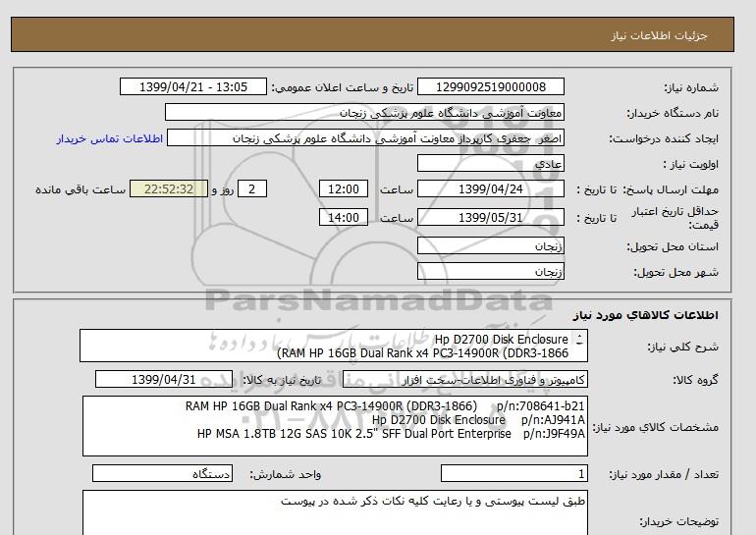Click the priority field showing عادی
The image size is (756, 535).
[x=490, y=163]
